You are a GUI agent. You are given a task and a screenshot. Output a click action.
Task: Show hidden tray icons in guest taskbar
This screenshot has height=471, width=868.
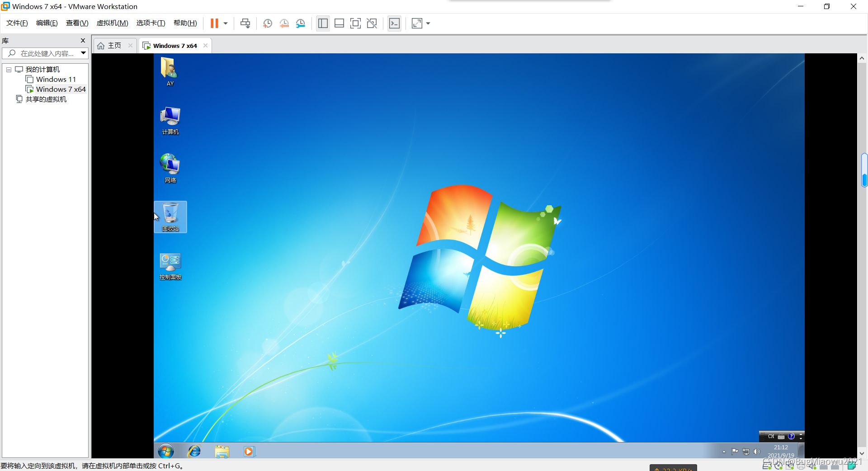[724, 452]
